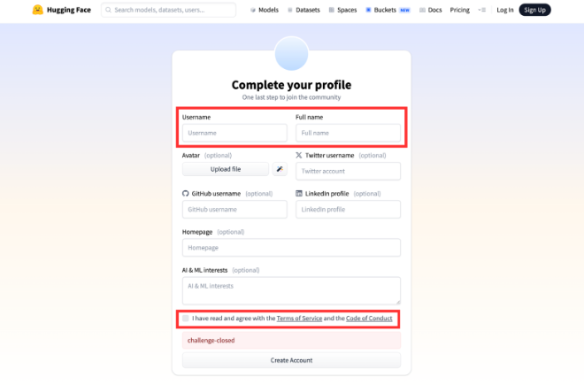
Task: Open the Terms of Service link
Action: [x=296, y=318]
